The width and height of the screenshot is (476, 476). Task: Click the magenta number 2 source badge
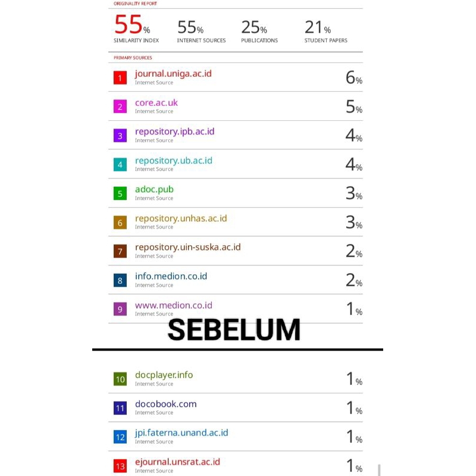(x=120, y=107)
